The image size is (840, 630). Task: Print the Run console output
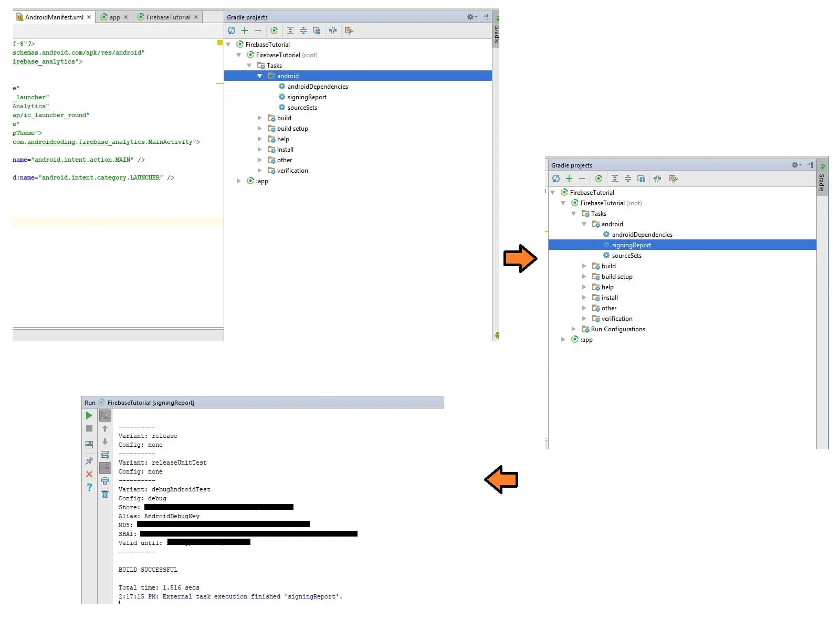tap(105, 481)
